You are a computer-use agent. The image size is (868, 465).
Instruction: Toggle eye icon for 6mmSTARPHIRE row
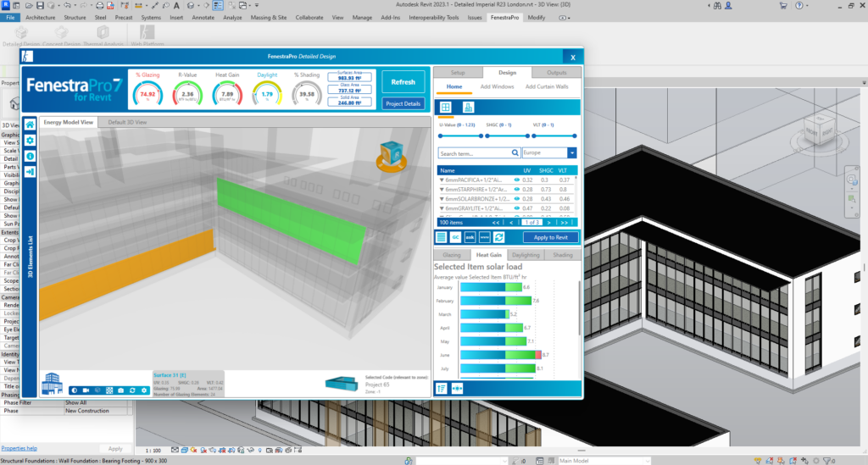coord(516,189)
